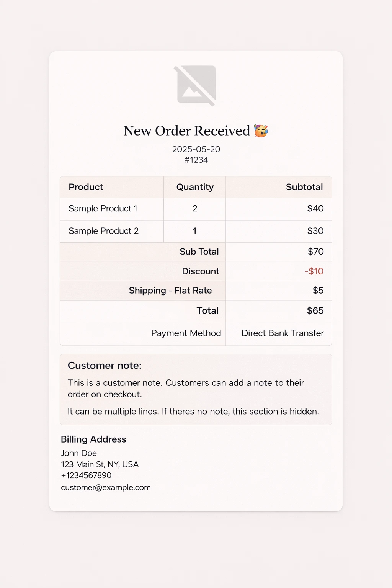Click the Shipping - Flat Rate label
Screen dimensions: 392x588
coord(170,291)
